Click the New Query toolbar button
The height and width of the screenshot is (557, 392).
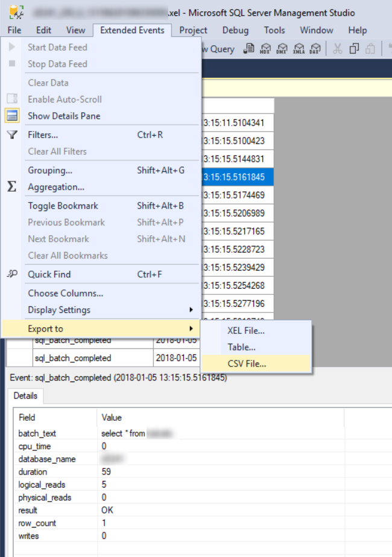pyautogui.click(x=218, y=49)
